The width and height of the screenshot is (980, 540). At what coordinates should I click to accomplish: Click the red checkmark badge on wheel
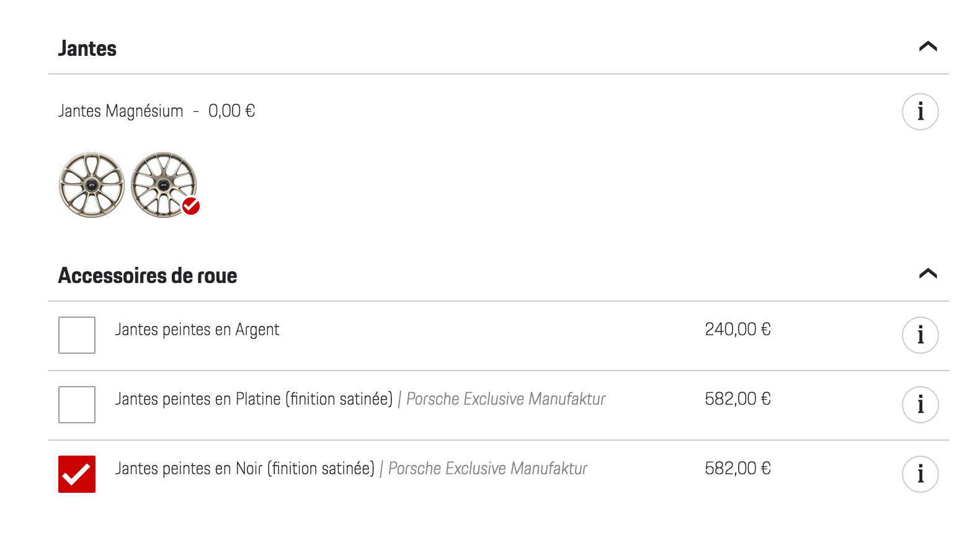click(191, 206)
